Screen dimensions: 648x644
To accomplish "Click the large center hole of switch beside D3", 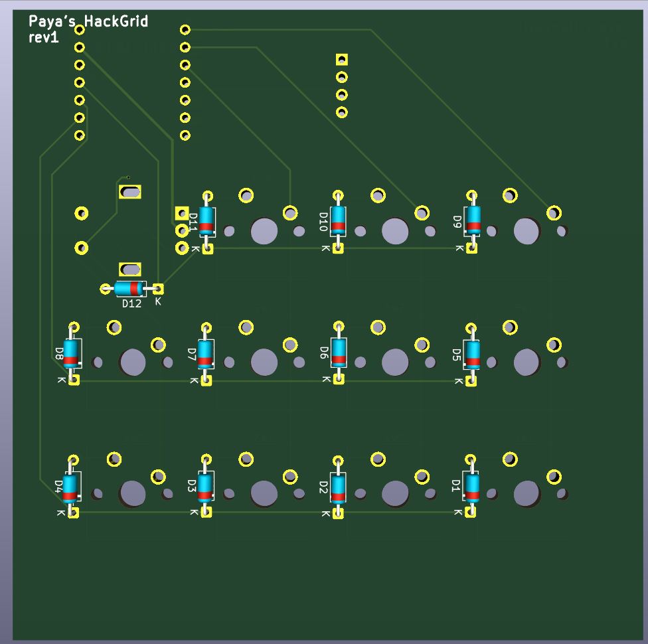I will [264, 493].
